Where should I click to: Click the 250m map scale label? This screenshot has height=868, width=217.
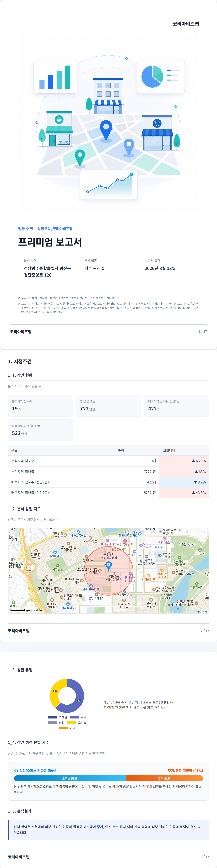point(29,610)
